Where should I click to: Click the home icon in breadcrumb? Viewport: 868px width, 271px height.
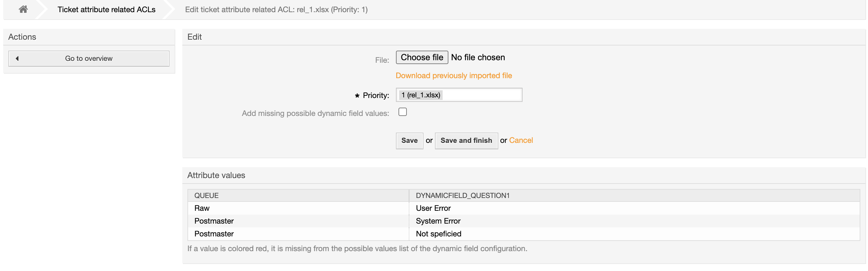[23, 9]
